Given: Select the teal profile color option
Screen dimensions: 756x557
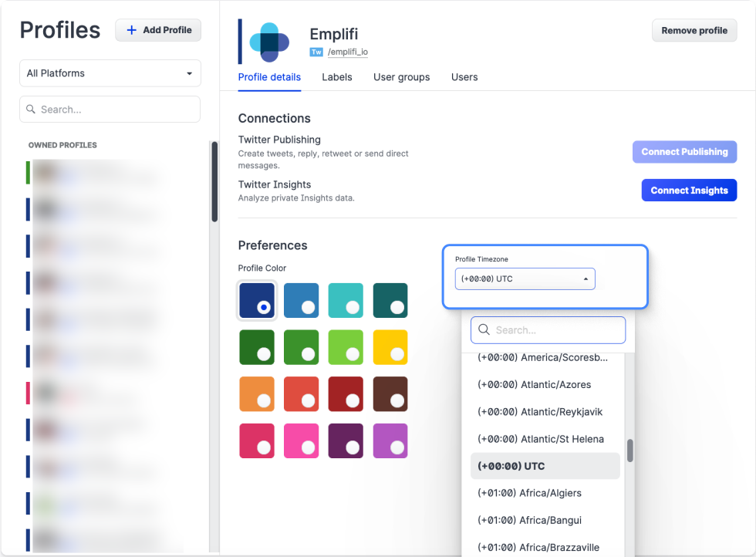Looking at the screenshot, I should click(346, 300).
